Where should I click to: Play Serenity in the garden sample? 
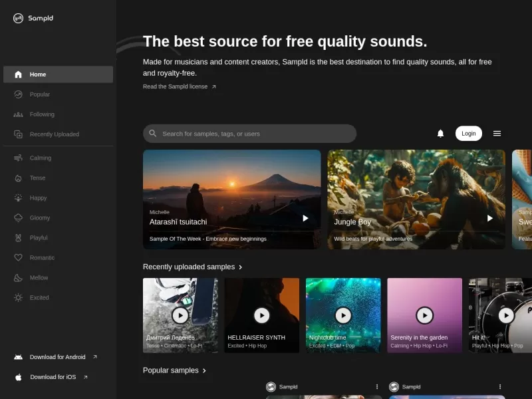click(x=424, y=315)
